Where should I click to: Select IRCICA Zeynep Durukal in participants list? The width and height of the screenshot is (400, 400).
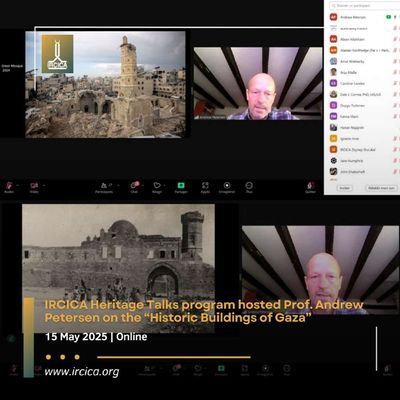[x=362, y=150]
